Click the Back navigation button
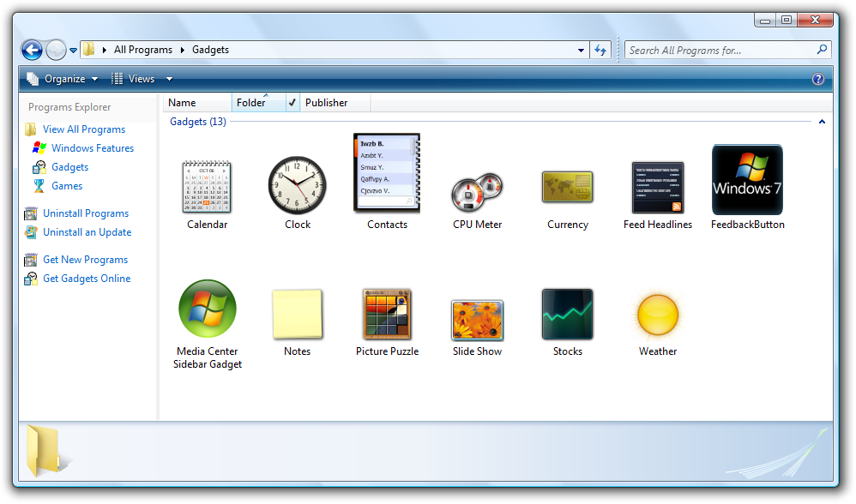The height and width of the screenshot is (504, 856). click(x=32, y=50)
